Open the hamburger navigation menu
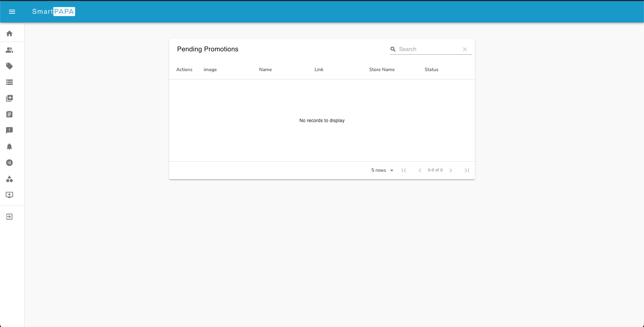The width and height of the screenshot is (644, 327). tap(12, 12)
